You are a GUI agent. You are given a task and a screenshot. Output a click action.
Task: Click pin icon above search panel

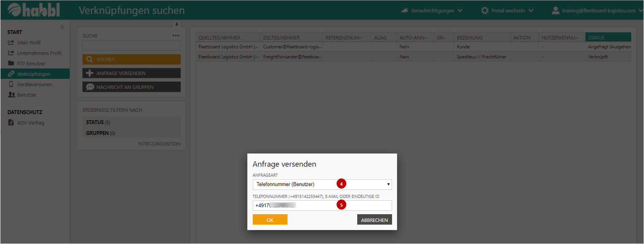(177, 24)
